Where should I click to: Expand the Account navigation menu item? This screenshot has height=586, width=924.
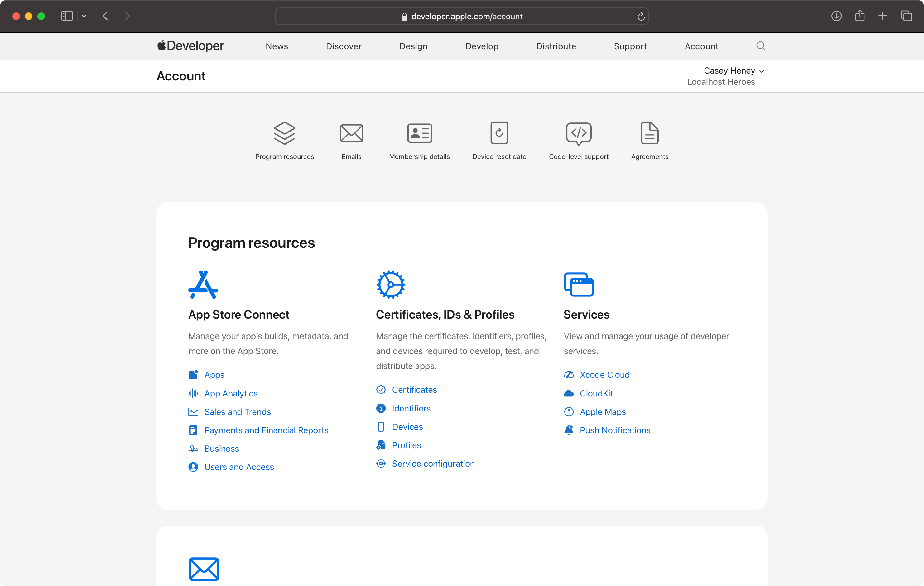(x=702, y=46)
